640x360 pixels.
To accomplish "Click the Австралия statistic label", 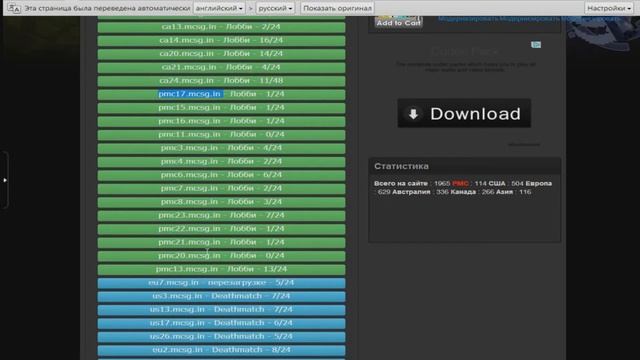I will [411, 192].
